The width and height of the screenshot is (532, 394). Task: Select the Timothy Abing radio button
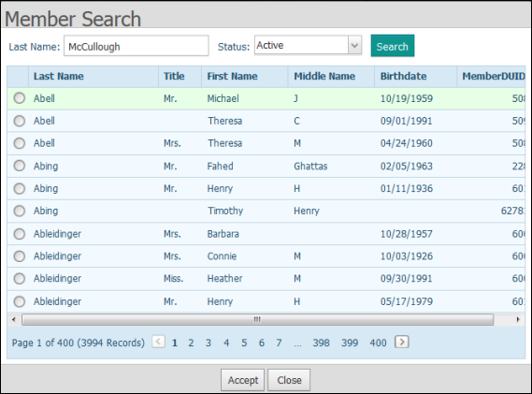click(x=20, y=211)
